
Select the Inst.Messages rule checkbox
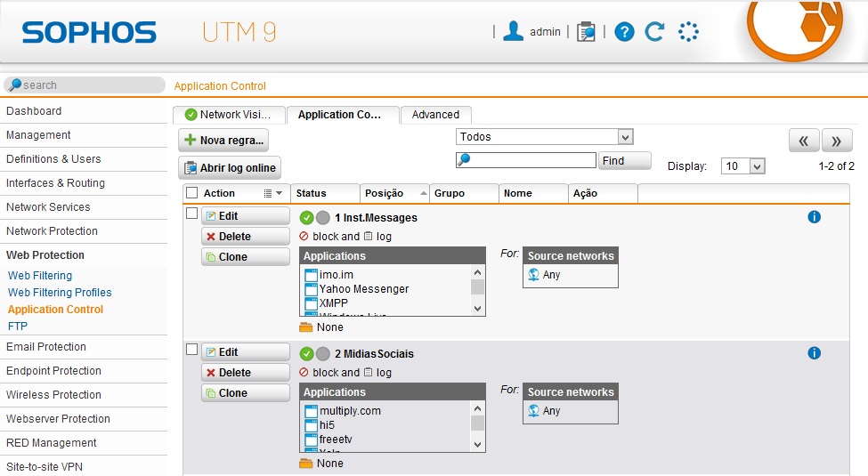pyautogui.click(x=192, y=214)
